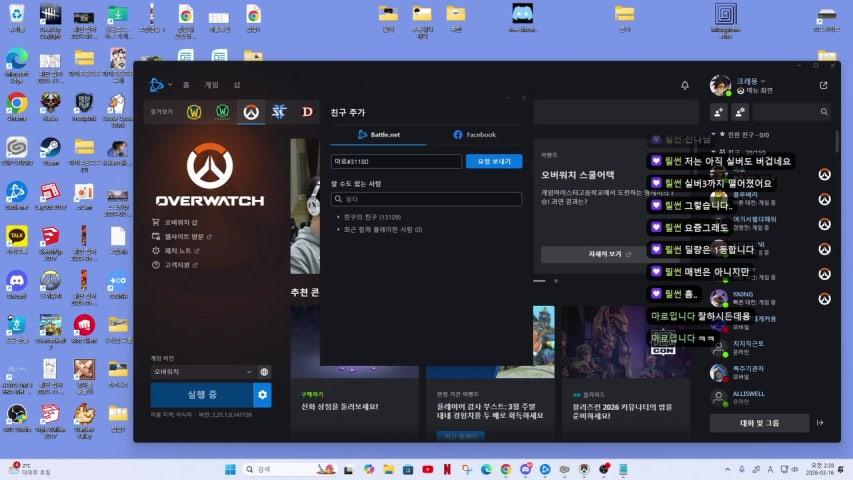Open the notifications bell
Image resolution: width=853 pixels, height=480 pixels.
click(685, 85)
